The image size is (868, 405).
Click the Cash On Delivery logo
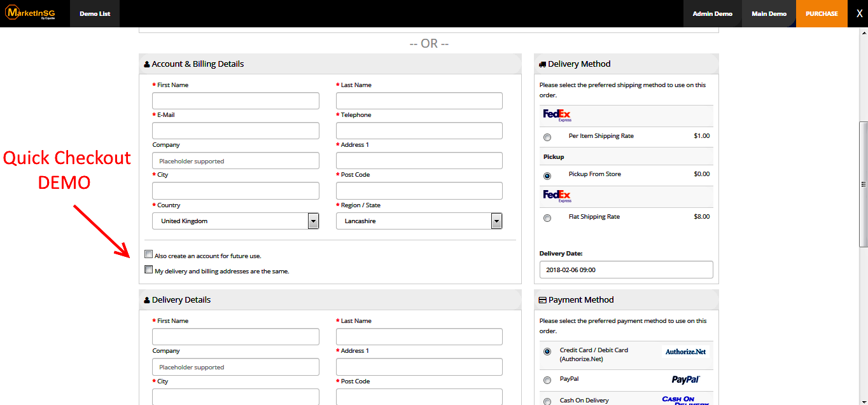pos(685,400)
